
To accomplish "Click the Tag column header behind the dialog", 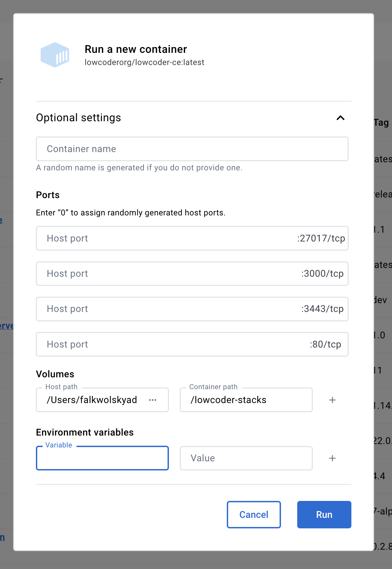I will [x=382, y=123].
